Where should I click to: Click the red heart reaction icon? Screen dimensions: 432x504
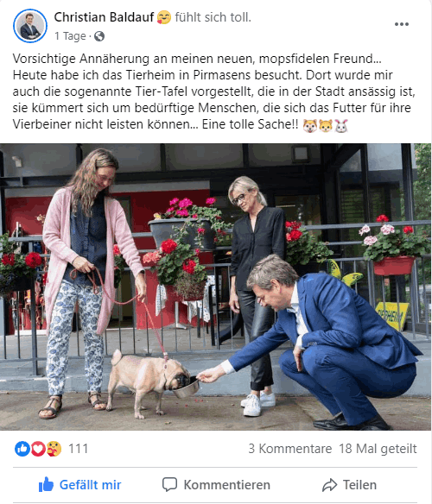coord(38,449)
